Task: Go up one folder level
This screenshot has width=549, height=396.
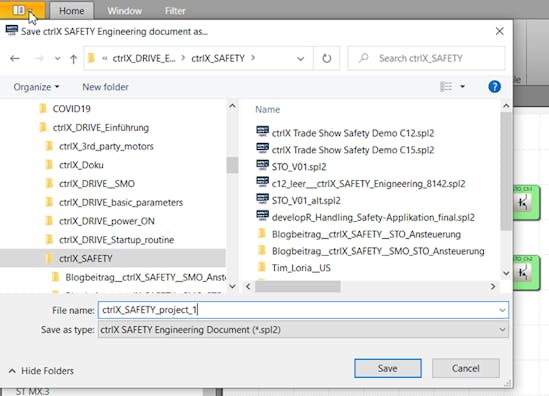Action: pos(73,59)
